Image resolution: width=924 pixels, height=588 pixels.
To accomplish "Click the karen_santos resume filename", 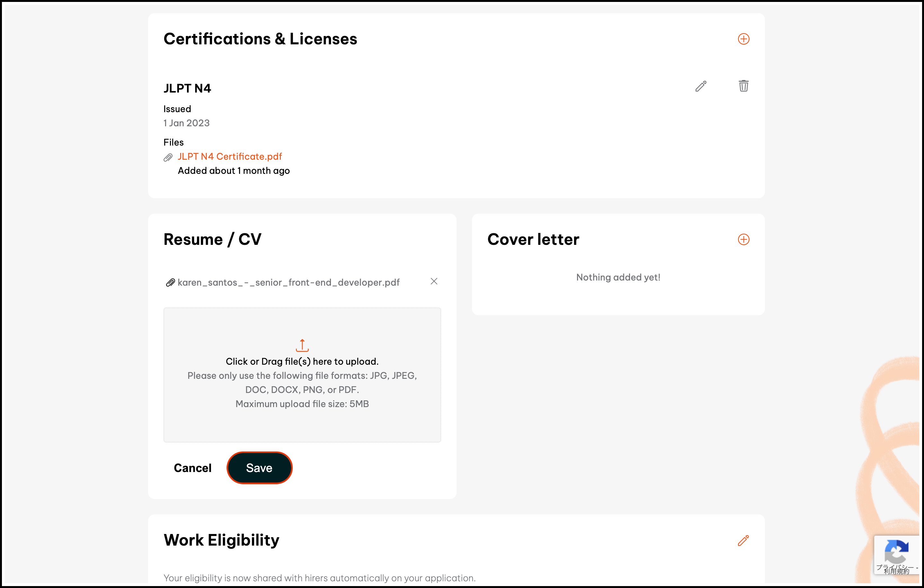I will tap(289, 283).
